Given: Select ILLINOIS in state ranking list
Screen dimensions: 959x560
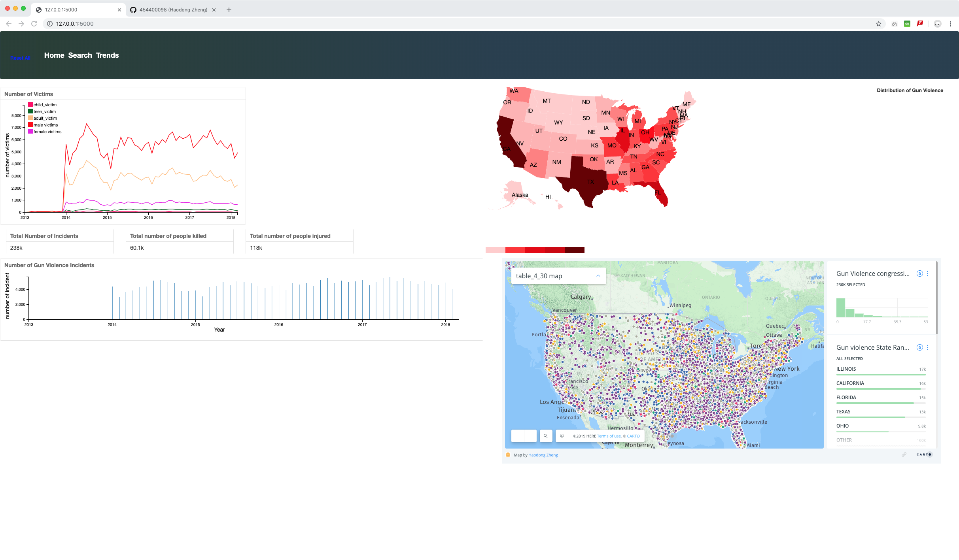Looking at the screenshot, I should [846, 369].
